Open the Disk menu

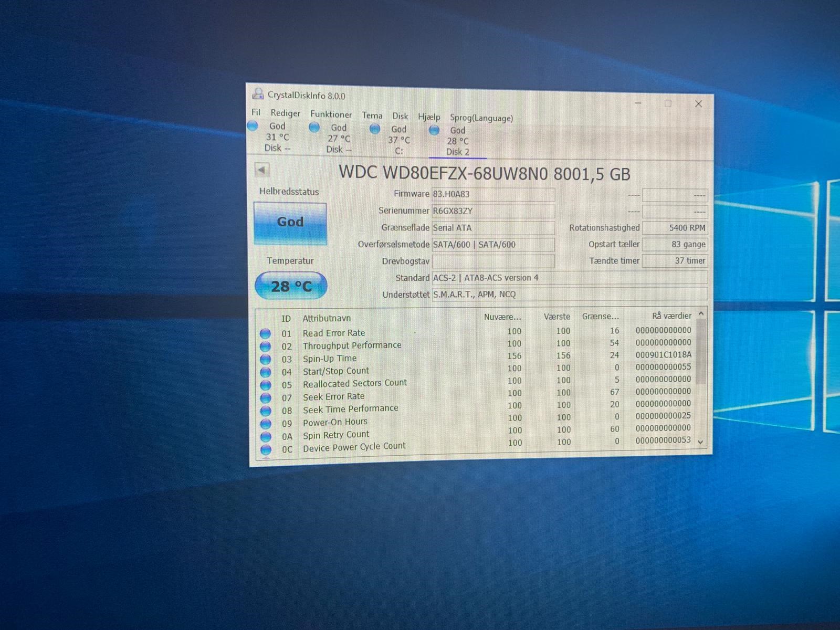click(400, 116)
